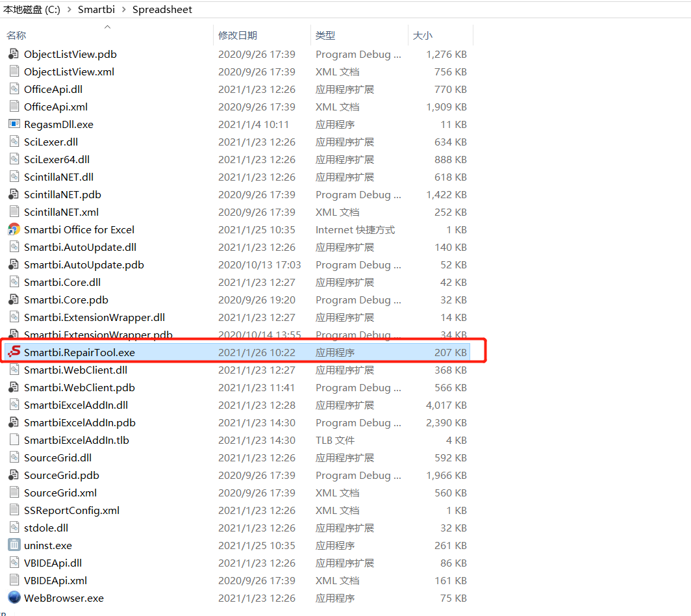Click the WebBrowser.exe globe icon
The height and width of the screenshot is (616, 691).
coord(14,598)
